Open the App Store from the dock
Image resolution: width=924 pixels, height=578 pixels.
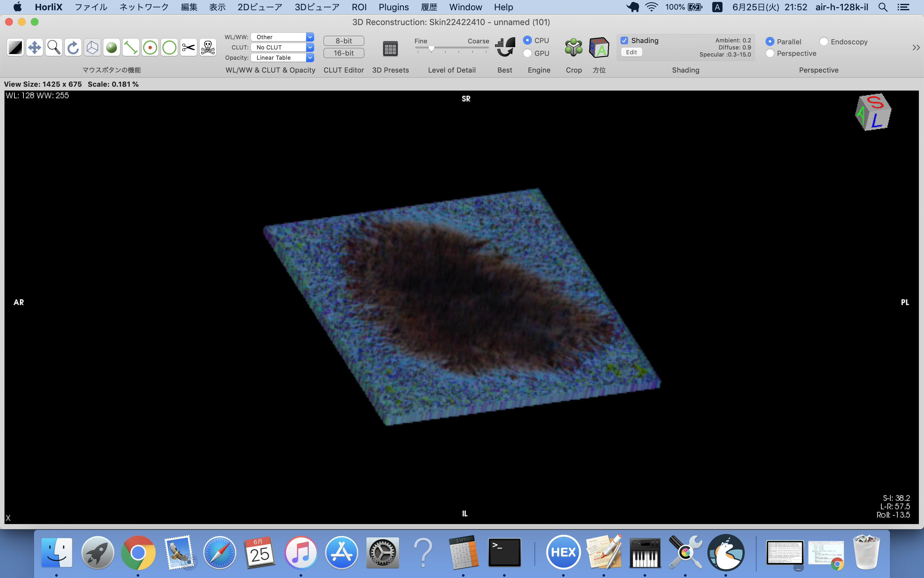pos(342,553)
